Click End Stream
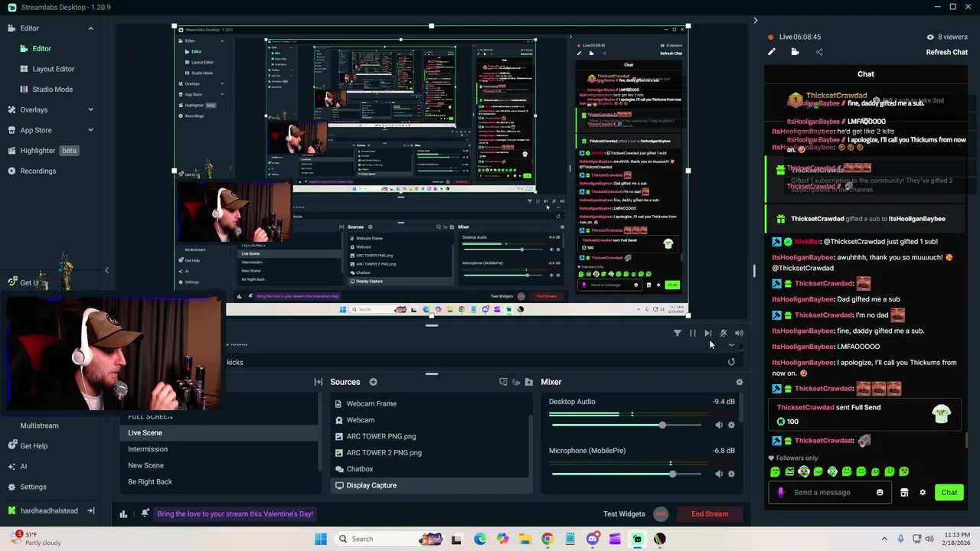 tap(710, 514)
